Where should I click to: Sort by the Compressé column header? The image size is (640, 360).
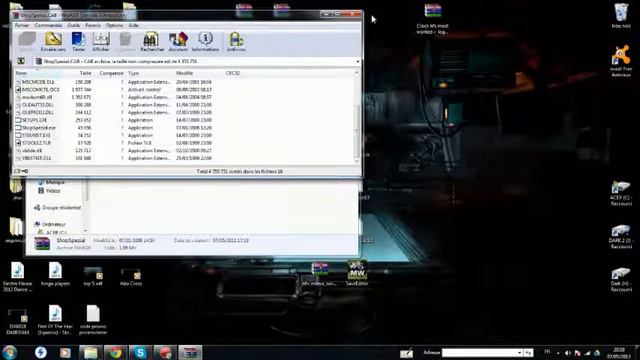[x=111, y=73]
